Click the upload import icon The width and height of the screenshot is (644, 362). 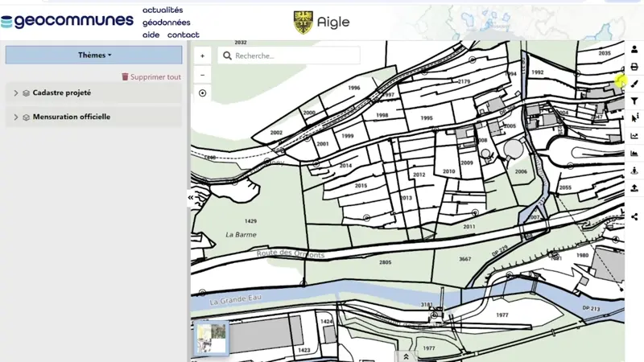tap(634, 188)
